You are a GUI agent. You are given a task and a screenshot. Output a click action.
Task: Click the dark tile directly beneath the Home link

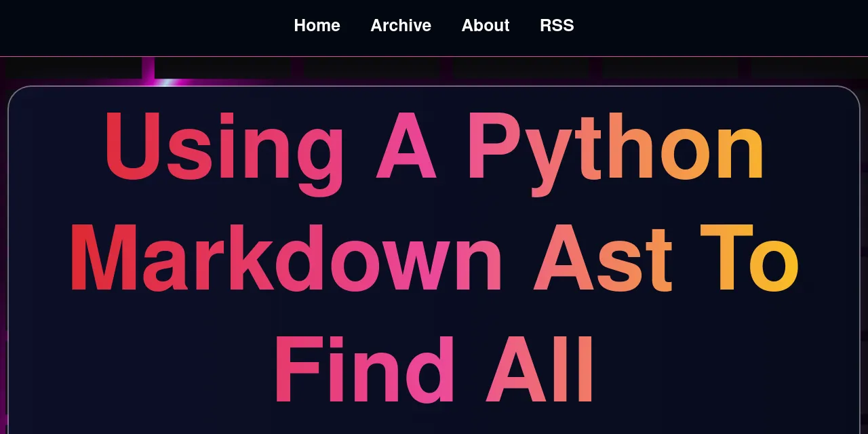[x=372, y=68]
